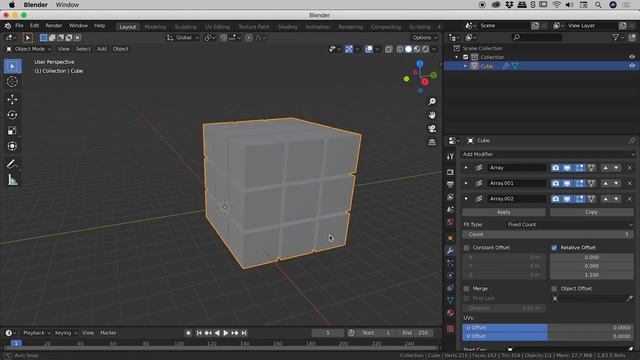Screen dimensions: 640x360
Task: Open the File menu
Action: point(19,26)
